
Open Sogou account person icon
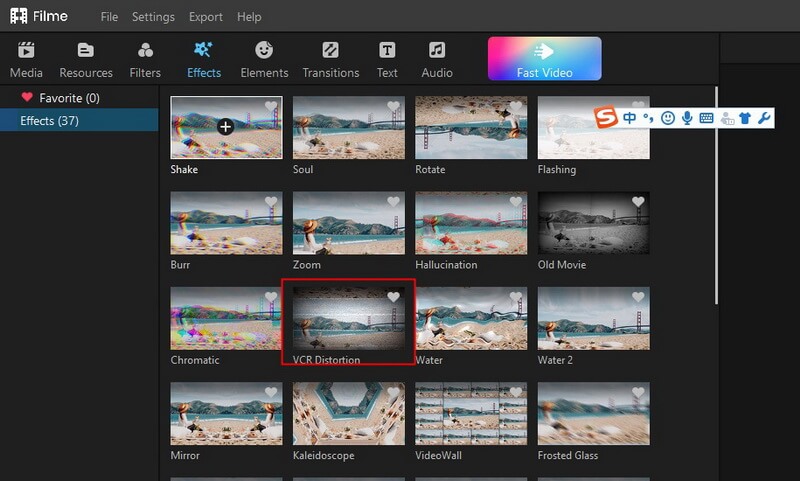coord(727,118)
